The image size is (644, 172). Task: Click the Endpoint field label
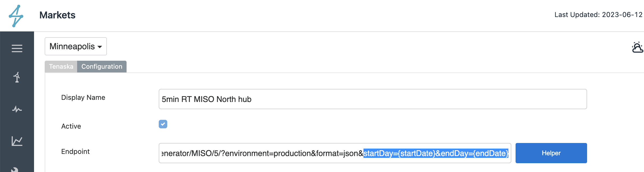click(x=75, y=151)
